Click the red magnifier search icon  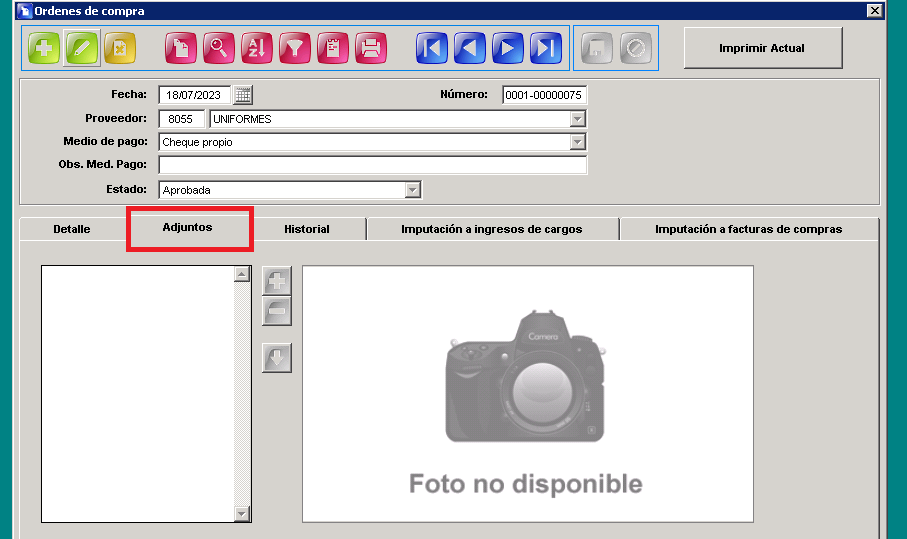click(x=219, y=48)
